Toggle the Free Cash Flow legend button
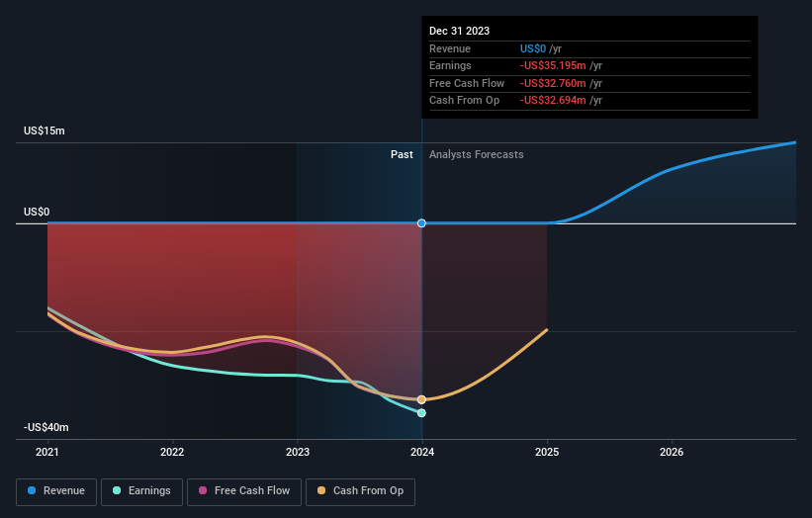Viewport: 812px width, 518px height. coord(244,491)
